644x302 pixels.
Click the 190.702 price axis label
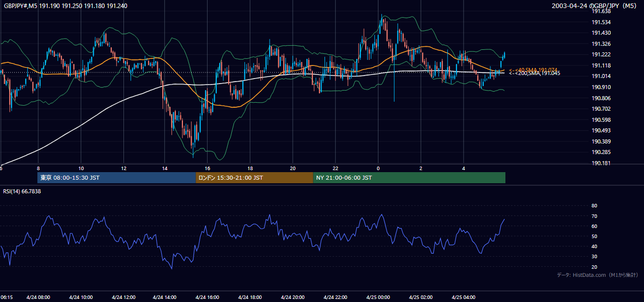tap(602, 109)
